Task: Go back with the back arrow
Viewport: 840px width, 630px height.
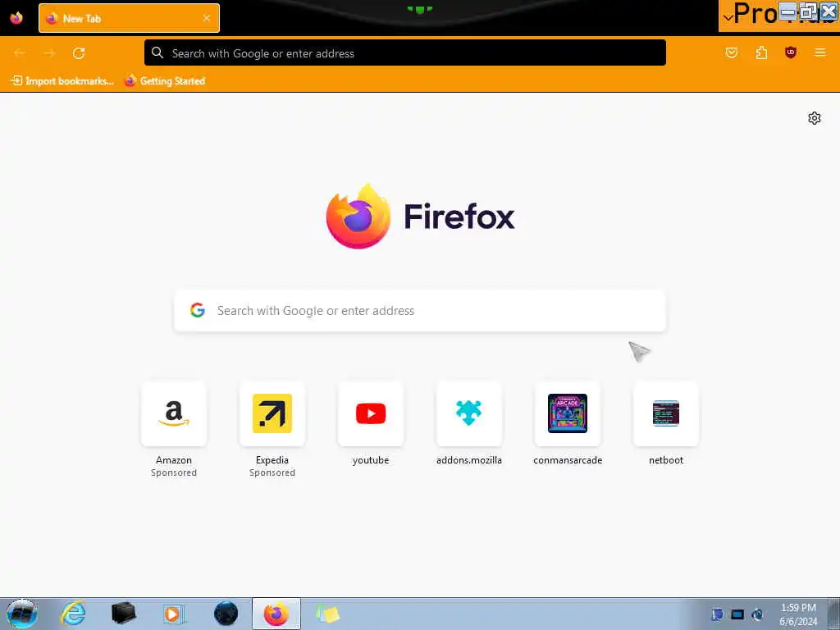Action: point(20,53)
